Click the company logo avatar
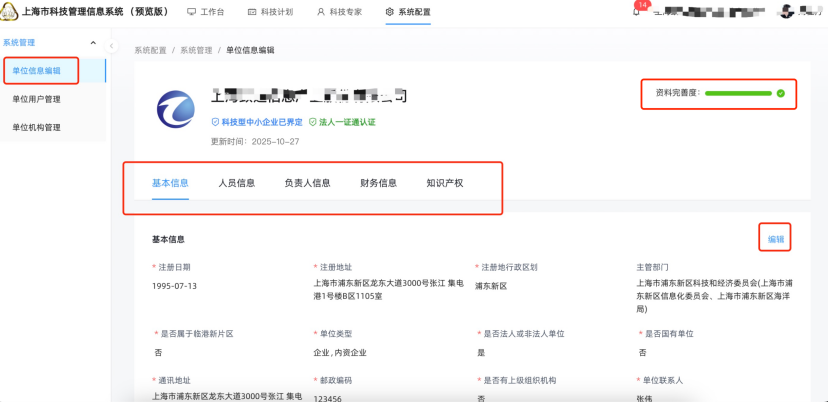The height and width of the screenshot is (402, 828). click(x=177, y=109)
